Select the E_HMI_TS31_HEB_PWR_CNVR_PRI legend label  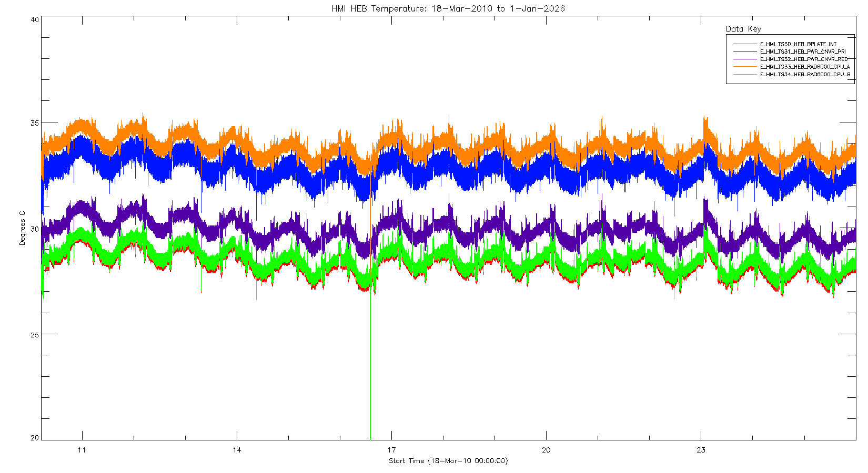tap(803, 52)
